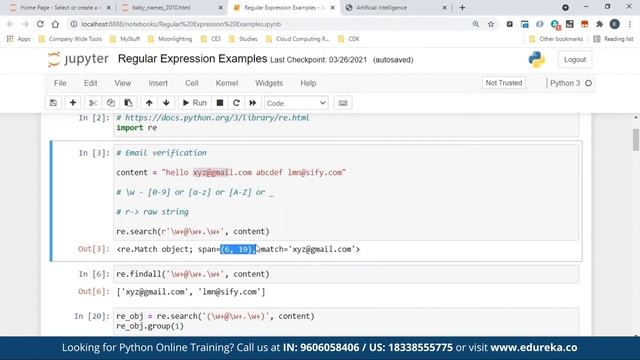Open the Reading list

coord(613,39)
